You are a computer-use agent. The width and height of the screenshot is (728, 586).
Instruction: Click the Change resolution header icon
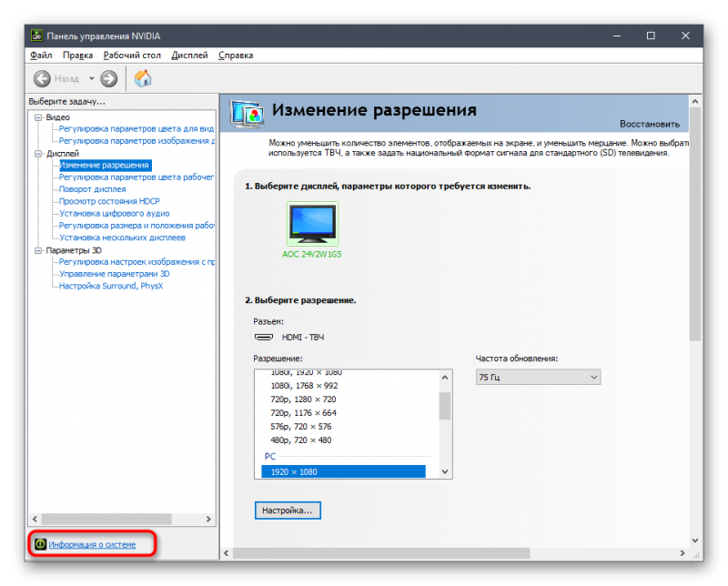(x=247, y=114)
